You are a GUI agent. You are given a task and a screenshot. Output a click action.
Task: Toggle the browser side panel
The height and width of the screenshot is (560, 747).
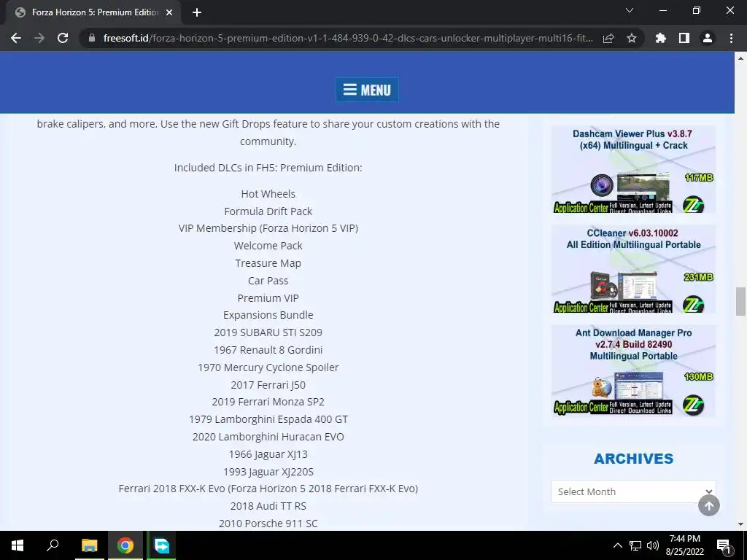(684, 38)
